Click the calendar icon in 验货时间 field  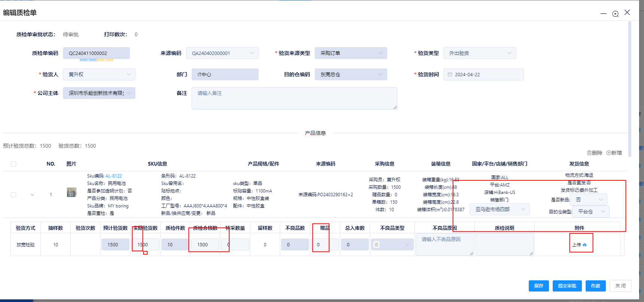click(x=450, y=75)
